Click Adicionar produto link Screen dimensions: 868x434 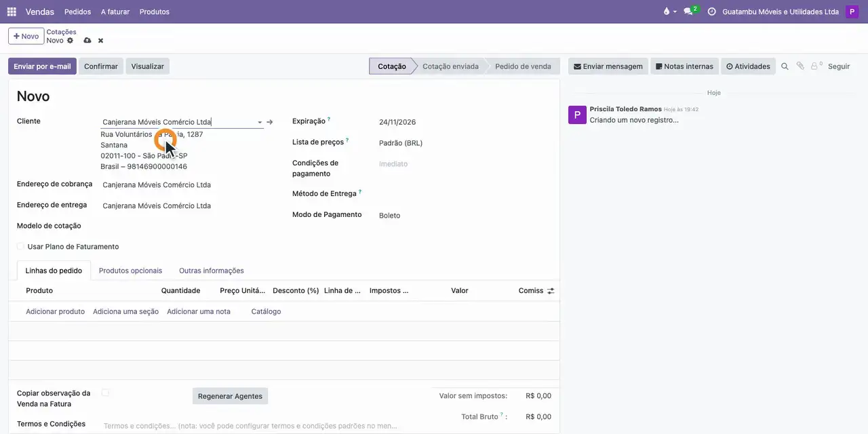(55, 312)
